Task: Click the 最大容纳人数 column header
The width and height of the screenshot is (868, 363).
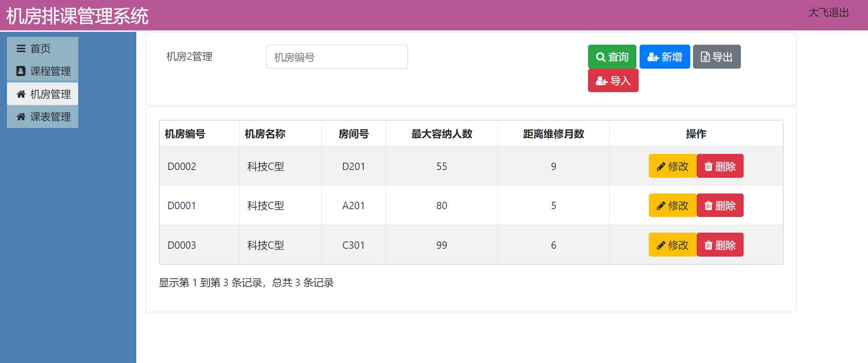Action: (442, 134)
